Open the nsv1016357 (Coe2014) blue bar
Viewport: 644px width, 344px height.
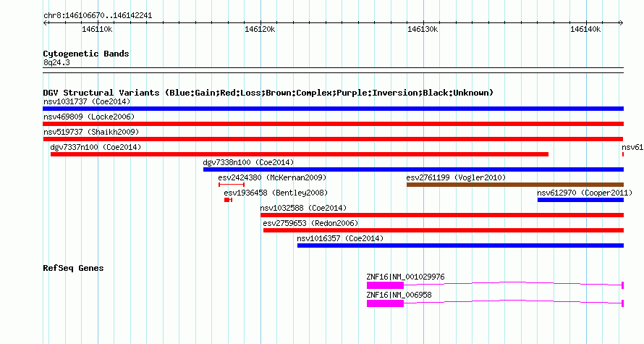pos(460,246)
